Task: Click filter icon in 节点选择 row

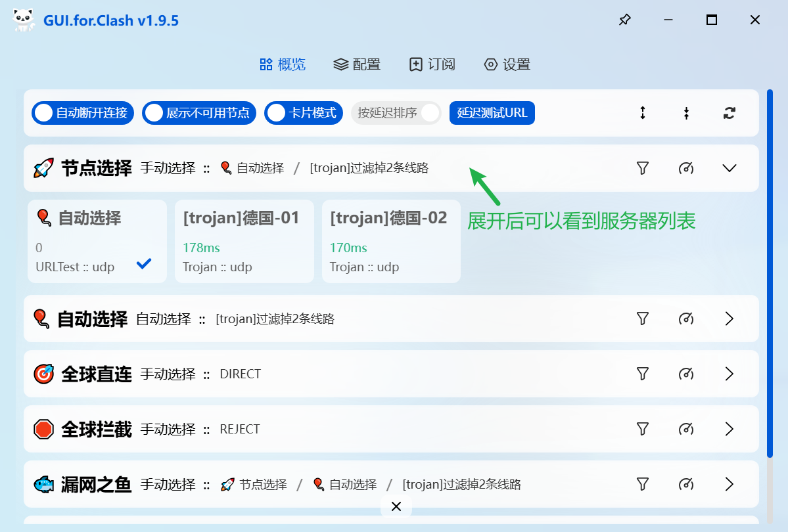Action: [643, 168]
